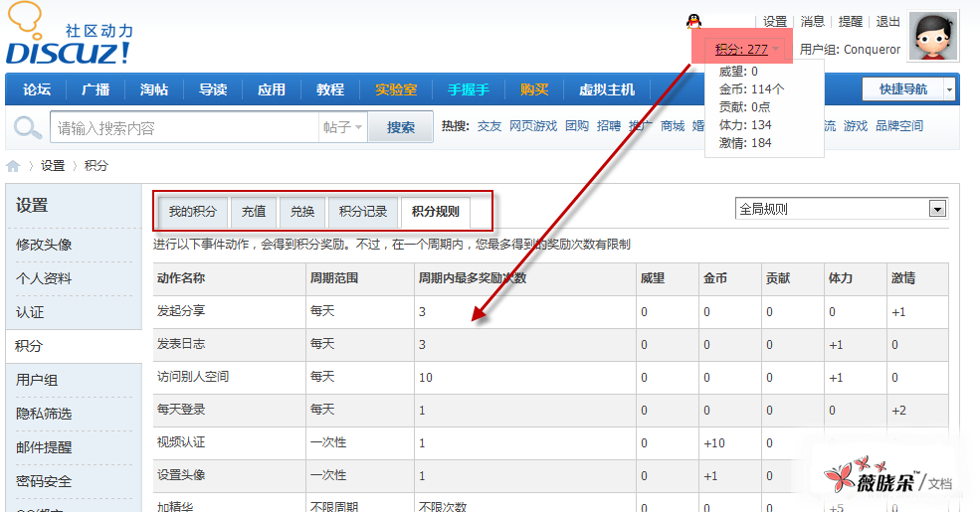Image resolution: width=980 pixels, height=512 pixels.
Task: Click the Discuz! logo
Action: [68, 40]
